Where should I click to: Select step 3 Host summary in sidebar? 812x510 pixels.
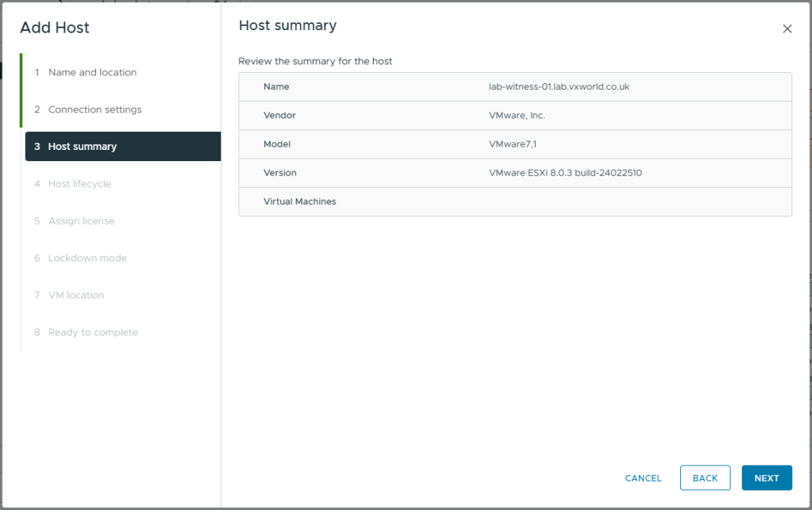[83, 147]
